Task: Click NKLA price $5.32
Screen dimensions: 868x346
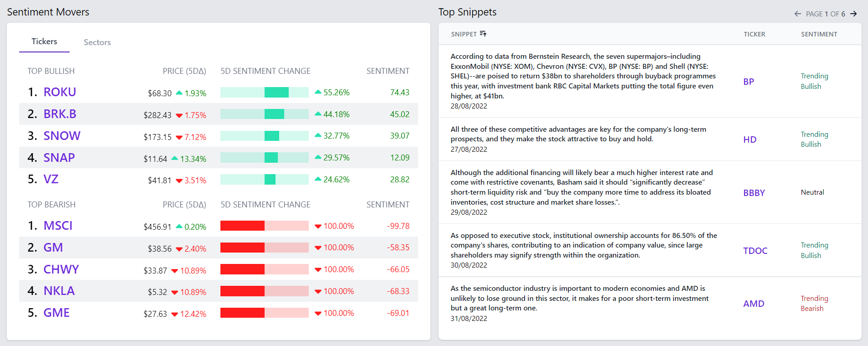Action: (158, 292)
